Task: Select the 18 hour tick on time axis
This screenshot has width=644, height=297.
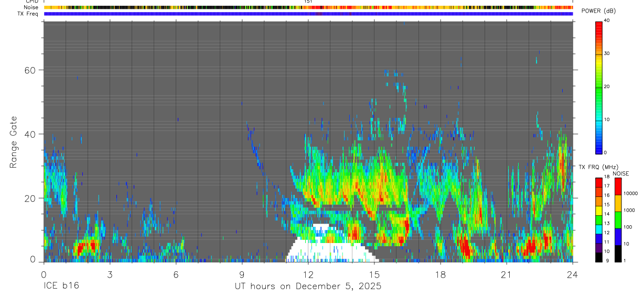Action: [441, 274]
